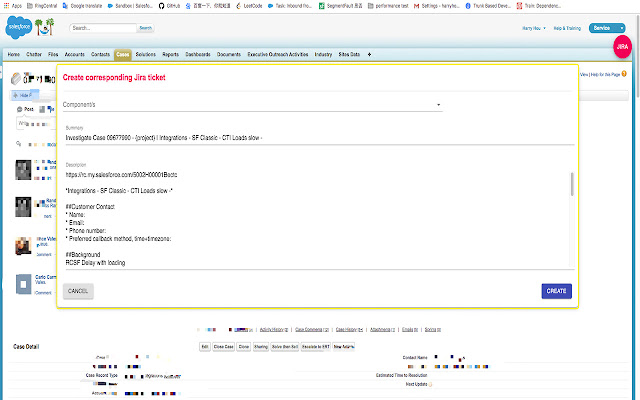
Task: Open the Help & Training link
Action: tap(567, 28)
